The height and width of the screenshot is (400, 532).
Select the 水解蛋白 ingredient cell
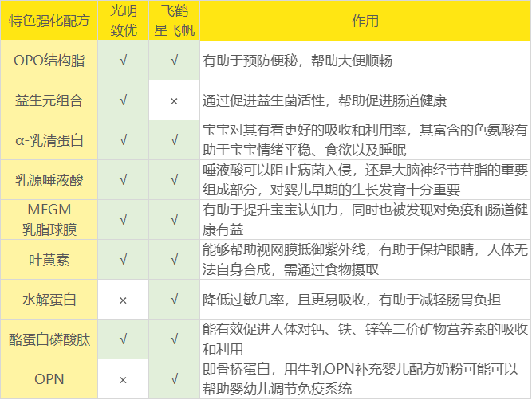[49, 300]
